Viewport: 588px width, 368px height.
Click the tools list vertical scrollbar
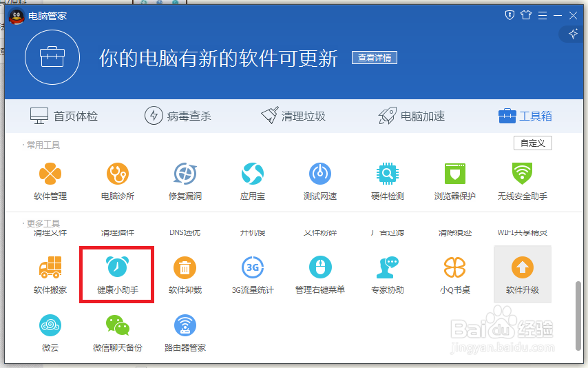point(578,316)
